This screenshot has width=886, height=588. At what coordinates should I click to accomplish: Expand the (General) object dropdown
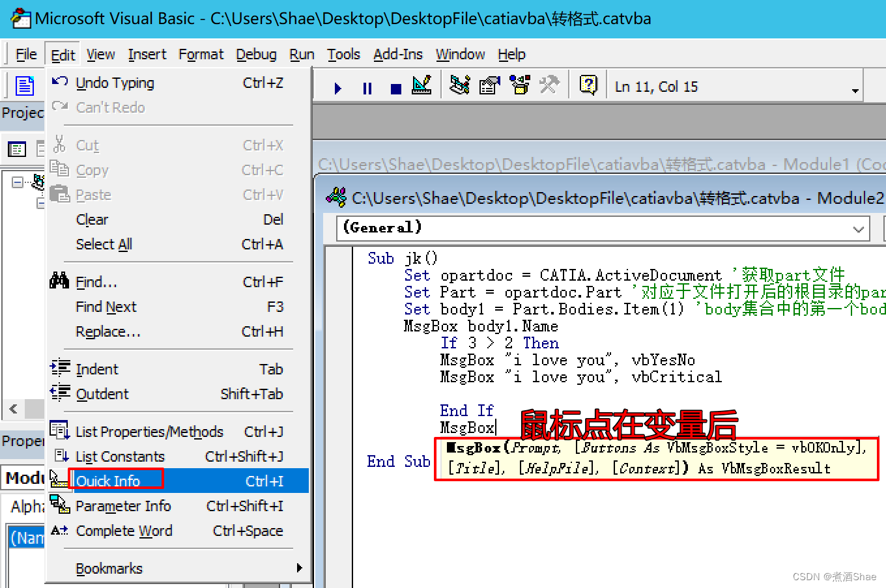[858, 229]
